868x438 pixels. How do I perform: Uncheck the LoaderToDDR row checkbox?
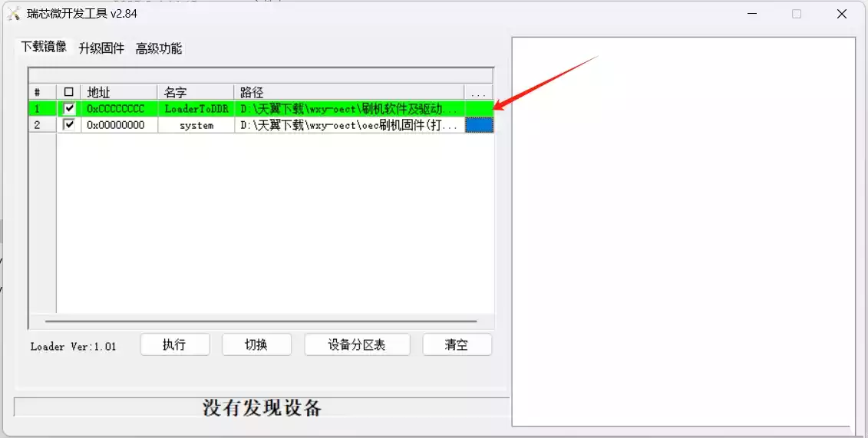(x=68, y=108)
